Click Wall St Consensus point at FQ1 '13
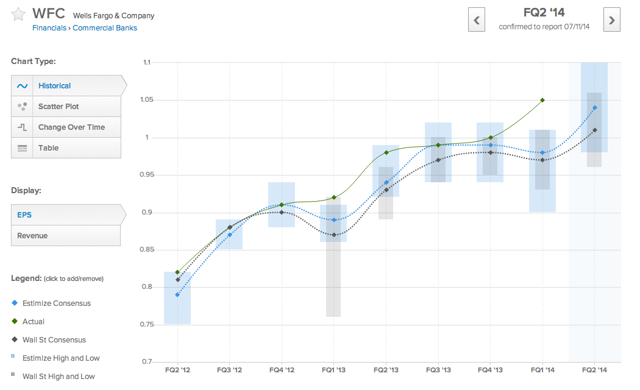Screen dimensions: 640x390 point(334,235)
